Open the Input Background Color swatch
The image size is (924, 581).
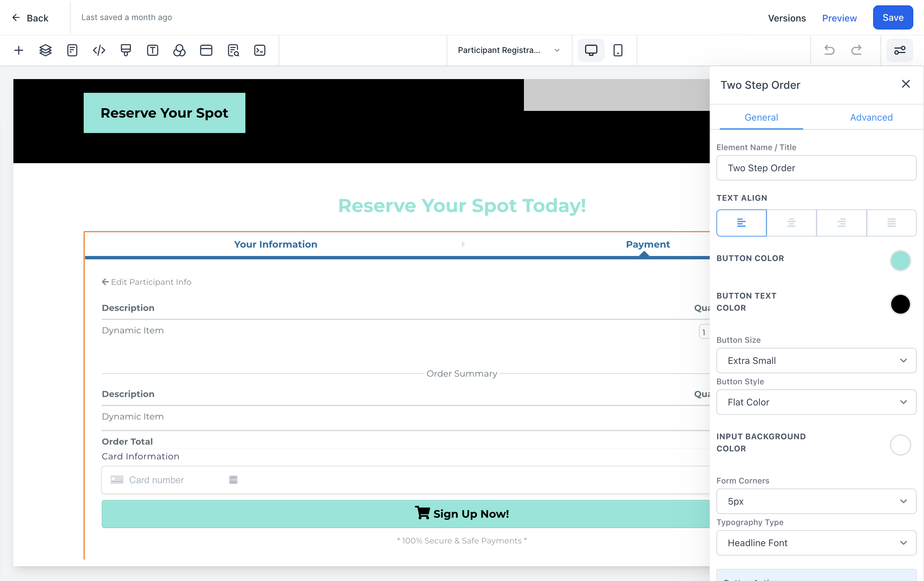(x=900, y=445)
